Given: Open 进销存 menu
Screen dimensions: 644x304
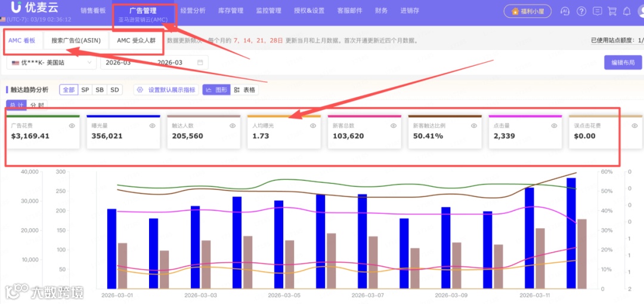Looking at the screenshot, I should (x=410, y=11).
